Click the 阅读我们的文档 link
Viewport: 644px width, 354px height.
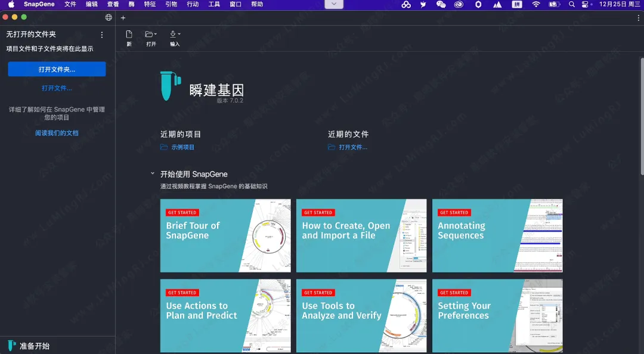click(x=57, y=133)
